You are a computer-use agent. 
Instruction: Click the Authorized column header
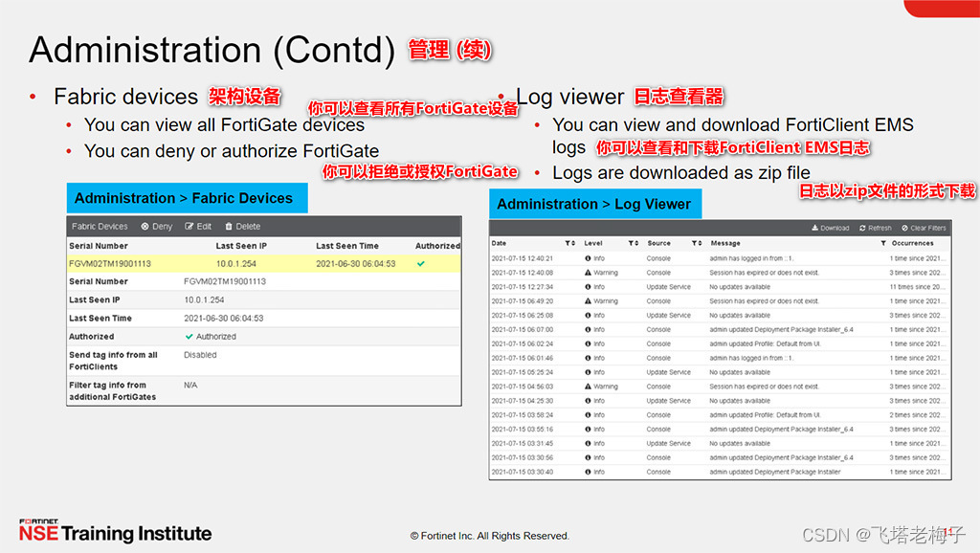437,246
